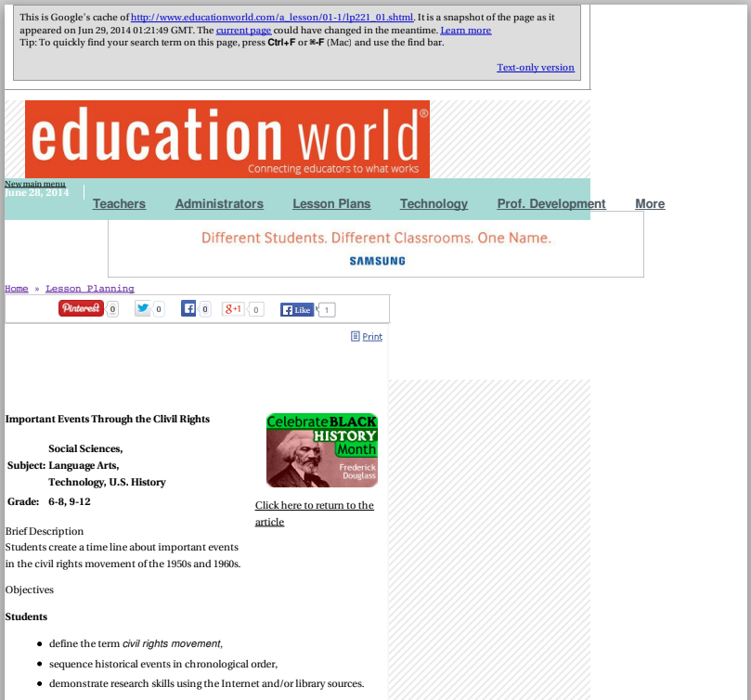The width and height of the screenshot is (751, 700).
Task: Open the Lesson Plans menu
Action: click(x=331, y=203)
